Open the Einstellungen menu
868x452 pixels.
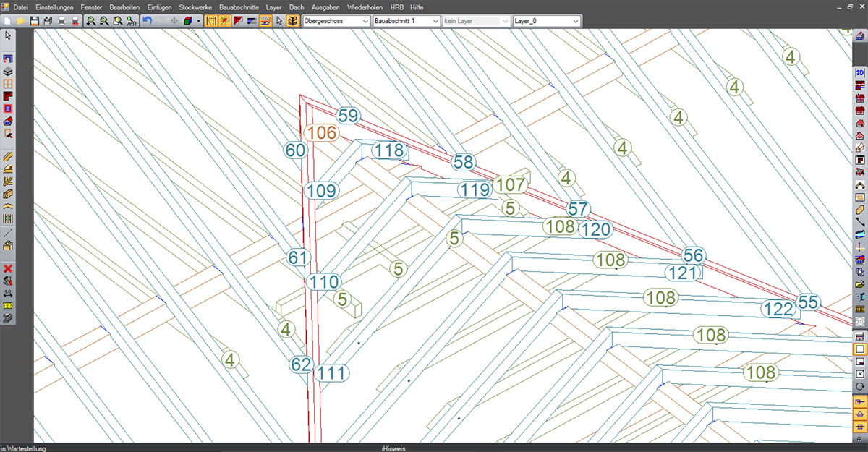pyautogui.click(x=54, y=7)
